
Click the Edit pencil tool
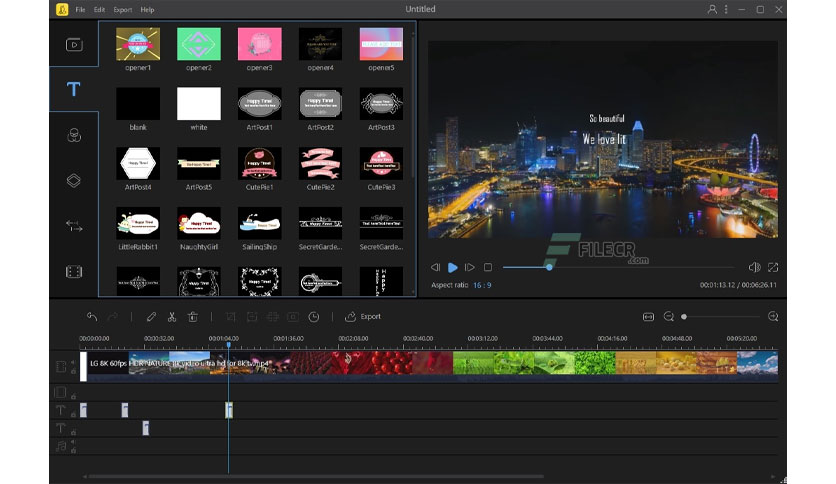(151, 317)
